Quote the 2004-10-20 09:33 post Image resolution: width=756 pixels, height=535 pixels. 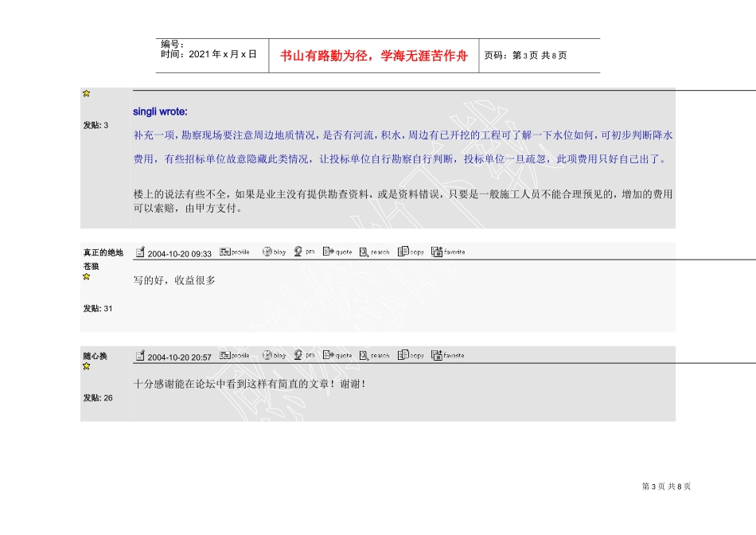coord(337,252)
